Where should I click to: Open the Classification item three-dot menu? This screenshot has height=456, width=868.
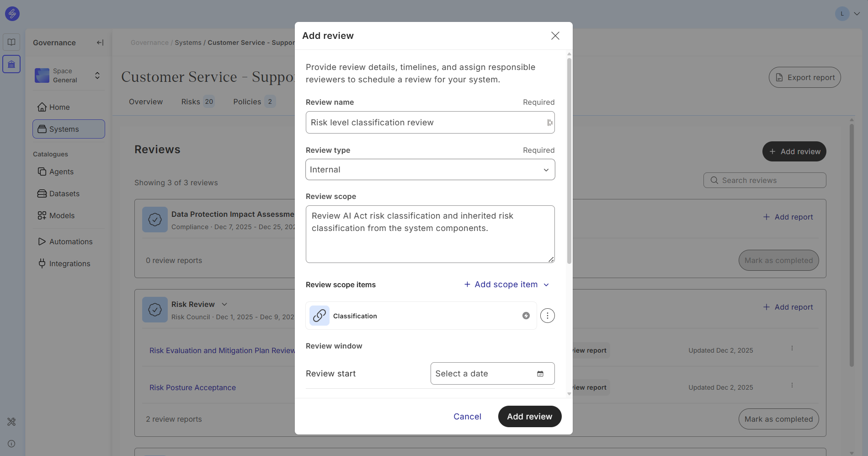click(x=547, y=316)
